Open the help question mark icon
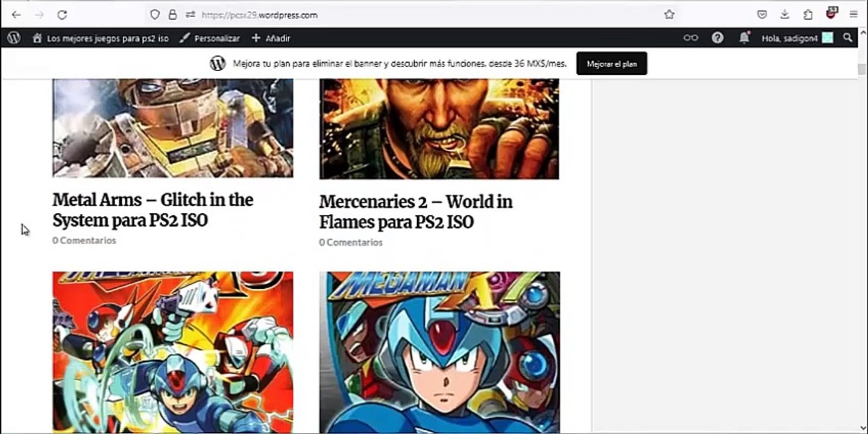Image resolution: width=868 pixels, height=434 pixels. [x=717, y=38]
